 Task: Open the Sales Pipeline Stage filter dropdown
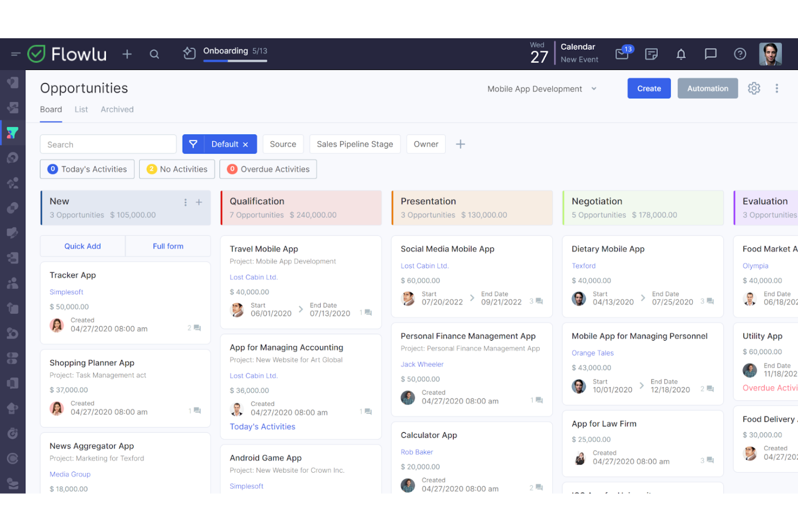[x=354, y=144]
